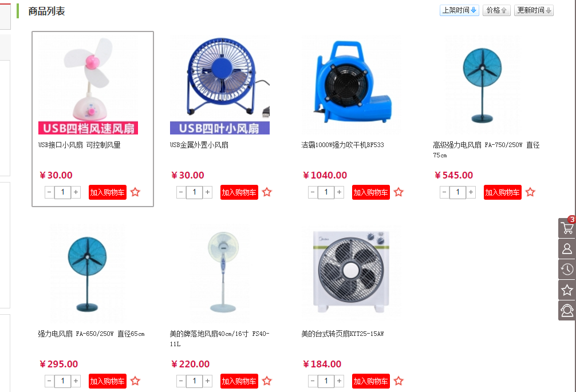This screenshot has height=392, width=576.
Task: Favorite the USB接口小风扇 with star icon
Action: [135, 192]
